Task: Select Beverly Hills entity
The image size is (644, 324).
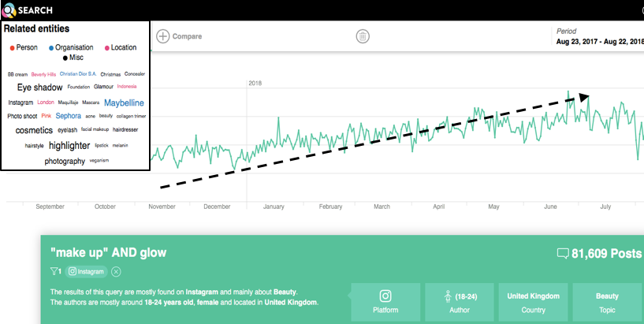Action: (43, 75)
